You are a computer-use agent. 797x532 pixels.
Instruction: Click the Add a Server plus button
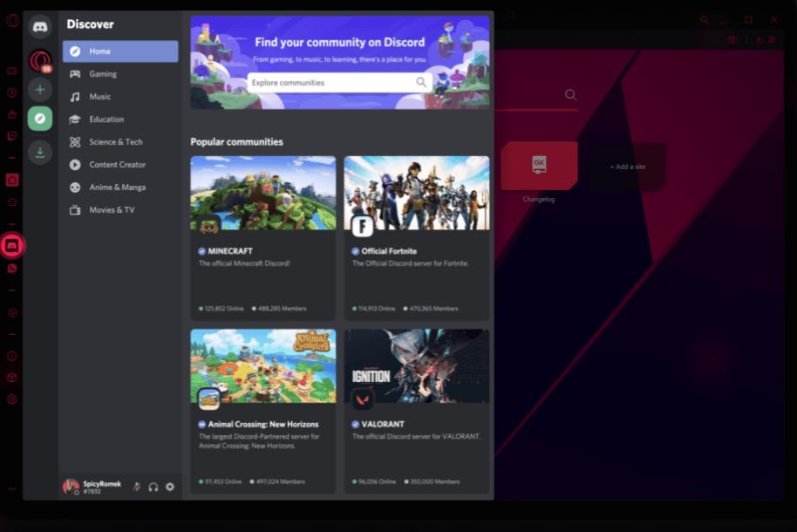pyautogui.click(x=40, y=90)
